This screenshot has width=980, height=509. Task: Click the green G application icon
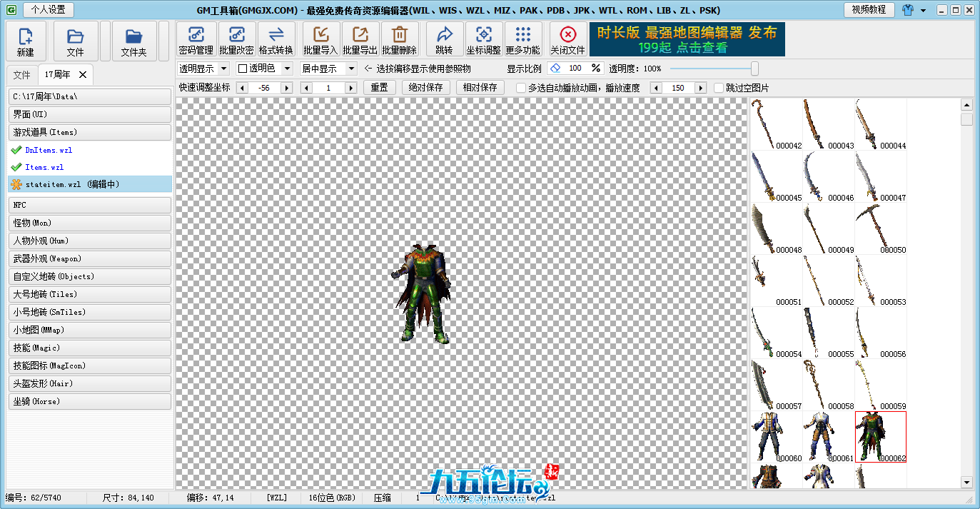click(x=11, y=10)
